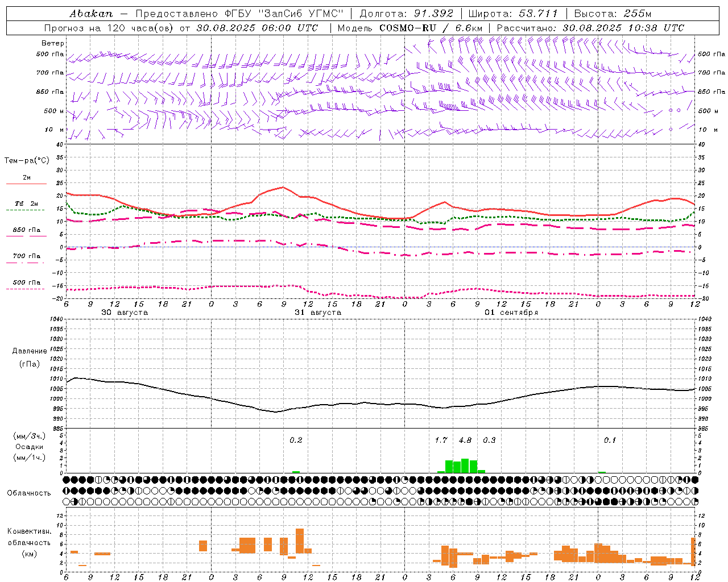This screenshot has width=728, height=582.
Task: Click the 'Долгота: 91.392' longitude value
Action: click(407, 14)
